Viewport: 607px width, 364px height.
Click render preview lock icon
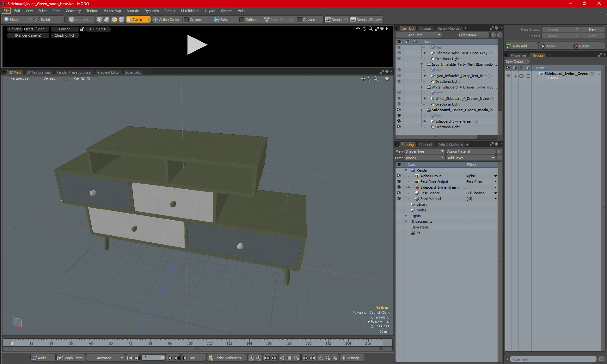(x=82, y=29)
